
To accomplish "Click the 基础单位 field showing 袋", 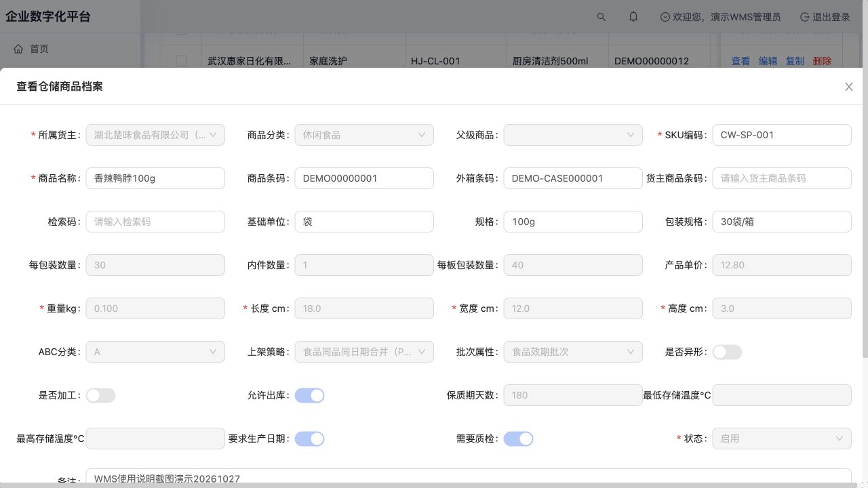I will pos(364,222).
